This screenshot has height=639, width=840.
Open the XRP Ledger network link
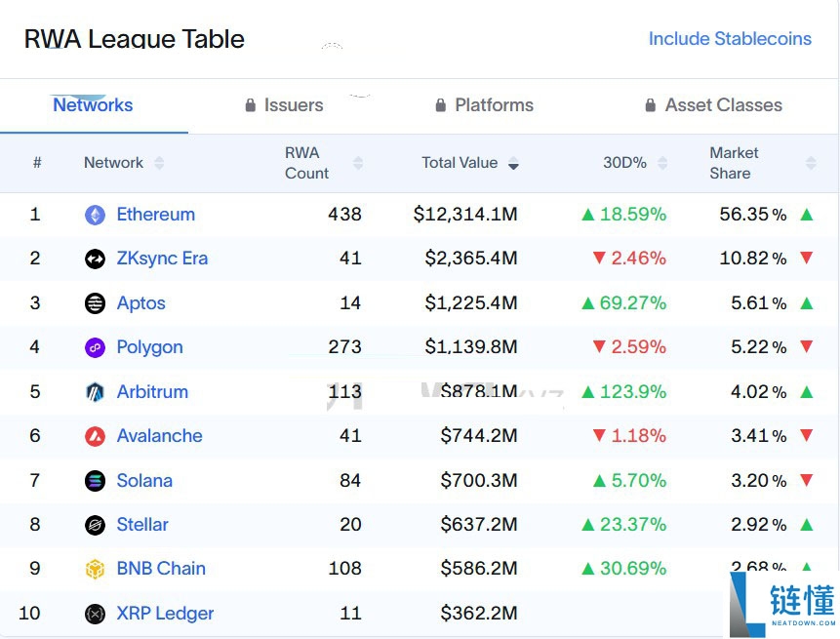point(165,613)
